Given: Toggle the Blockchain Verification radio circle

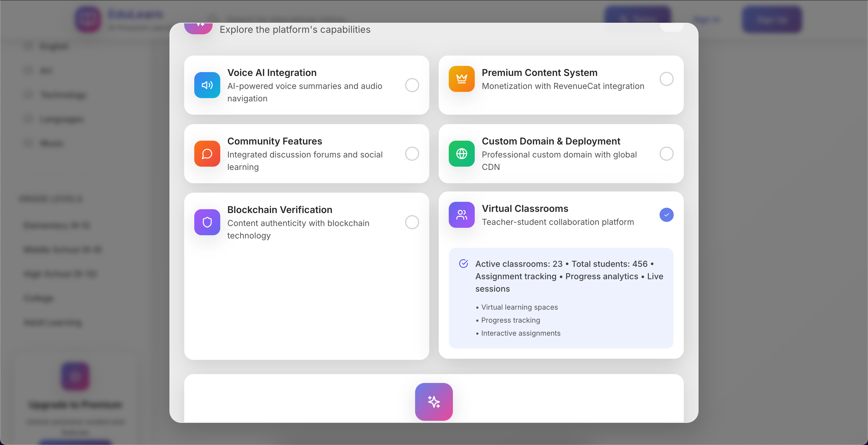Looking at the screenshot, I should pos(412,222).
